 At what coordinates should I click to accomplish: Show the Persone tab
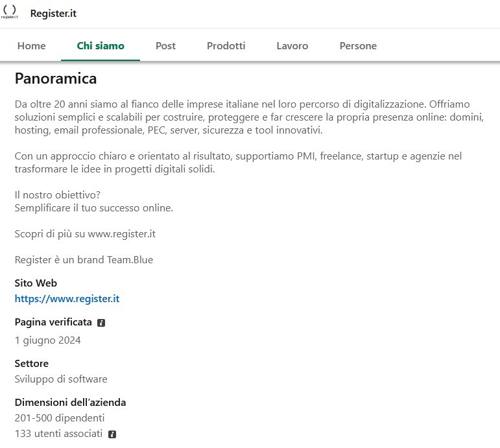358,46
